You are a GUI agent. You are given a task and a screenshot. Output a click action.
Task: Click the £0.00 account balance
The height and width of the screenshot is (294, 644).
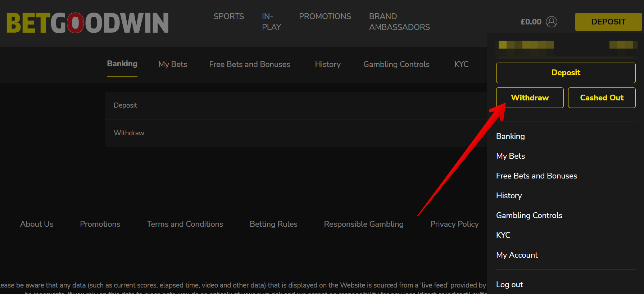tap(531, 22)
